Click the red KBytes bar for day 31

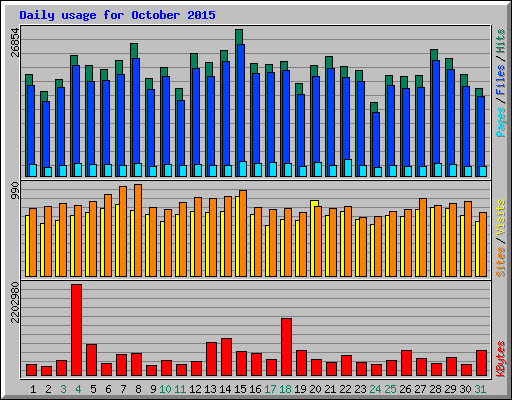[x=481, y=363]
